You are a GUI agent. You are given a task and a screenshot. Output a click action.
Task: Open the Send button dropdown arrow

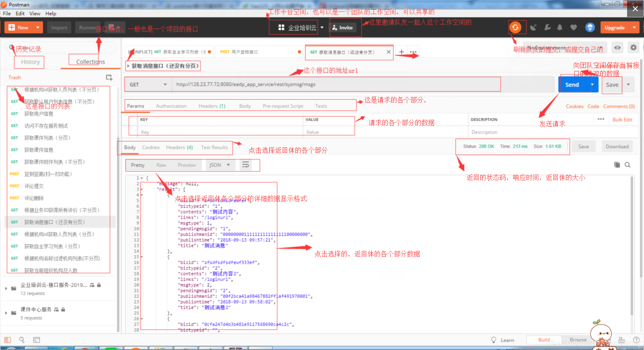tap(592, 85)
